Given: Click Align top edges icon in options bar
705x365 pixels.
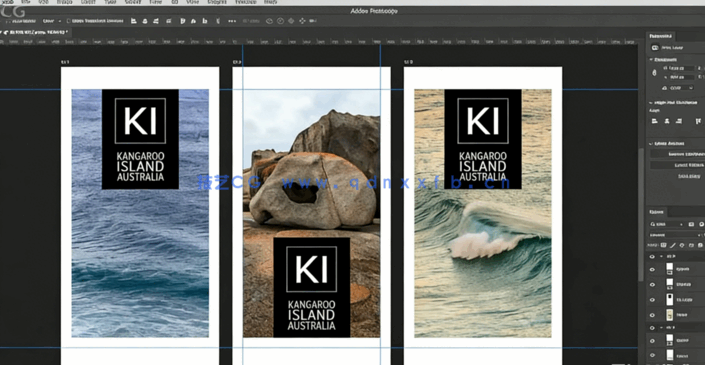Looking at the screenshot, I should (x=183, y=21).
